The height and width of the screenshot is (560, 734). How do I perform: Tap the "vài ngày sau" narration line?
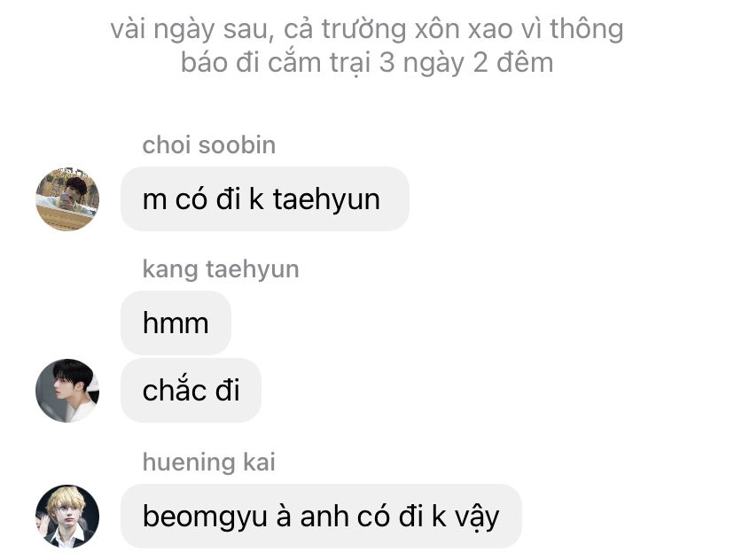point(367,29)
